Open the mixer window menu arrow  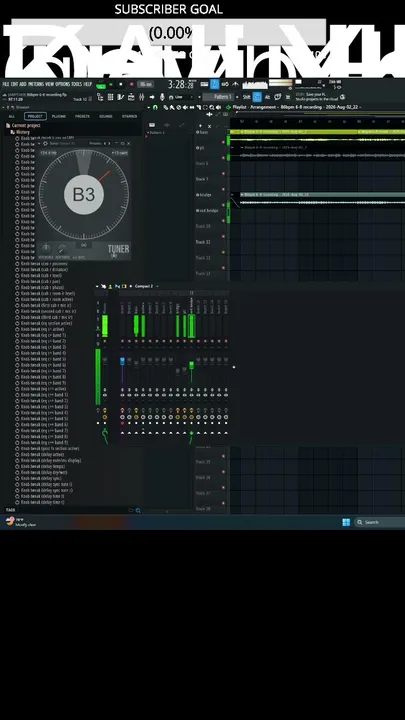point(97,286)
